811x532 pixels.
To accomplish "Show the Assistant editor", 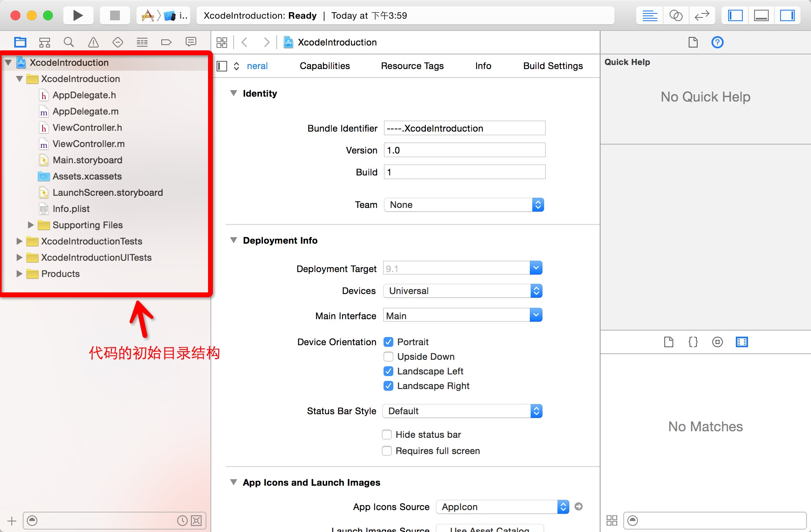I will coord(676,15).
